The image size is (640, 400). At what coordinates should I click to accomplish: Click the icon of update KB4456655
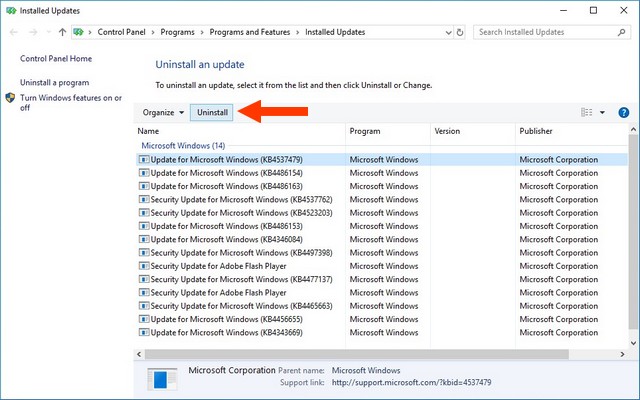point(144,319)
